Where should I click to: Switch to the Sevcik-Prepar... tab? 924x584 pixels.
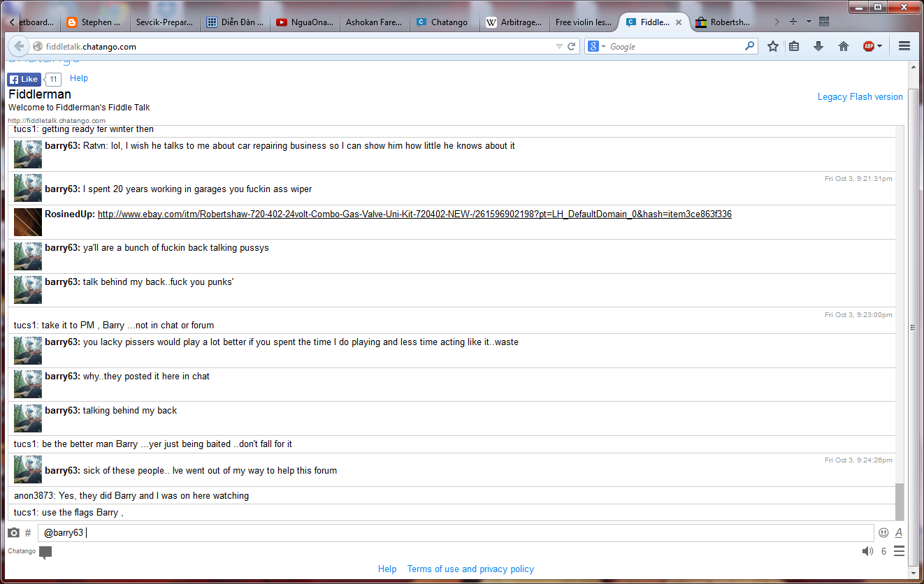click(x=164, y=22)
